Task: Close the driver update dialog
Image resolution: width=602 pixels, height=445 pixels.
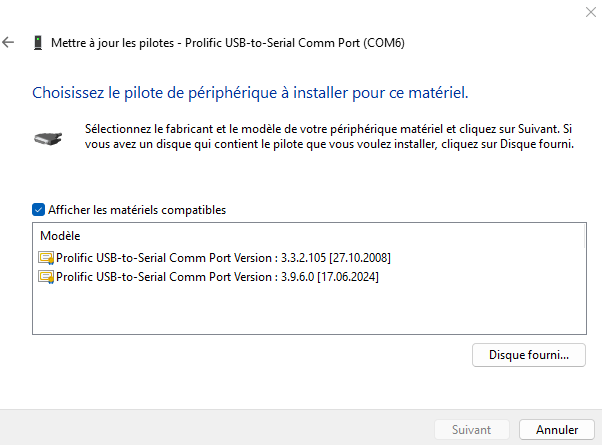Action: (590, 12)
